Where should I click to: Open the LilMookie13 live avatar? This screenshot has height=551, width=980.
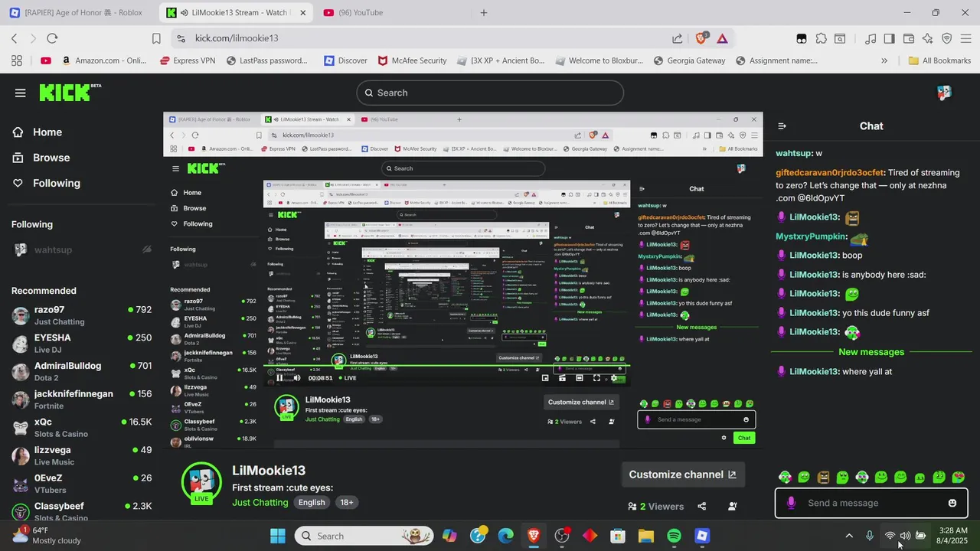[x=201, y=482]
